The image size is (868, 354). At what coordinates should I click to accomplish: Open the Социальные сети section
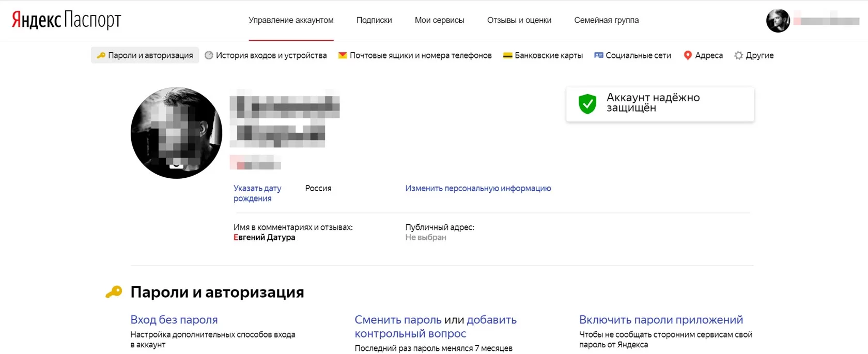pos(638,55)
